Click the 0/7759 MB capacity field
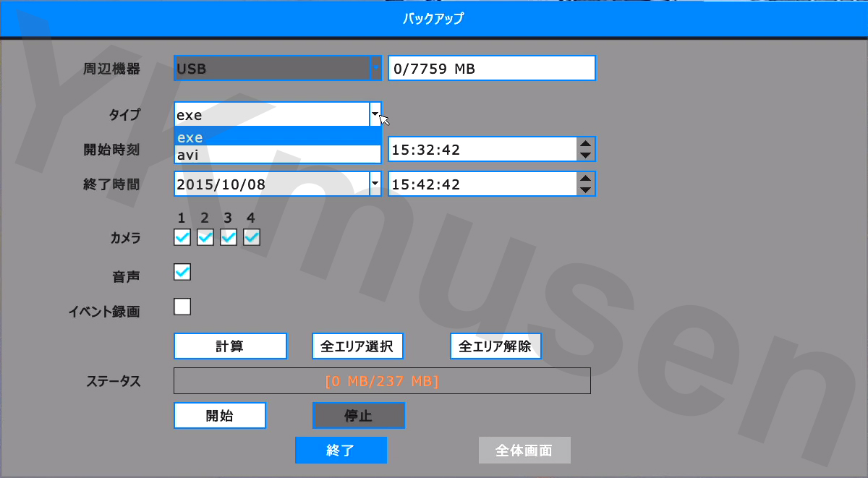Image resolution: width=868 pixels, height=478 pixels. point(492,68)
